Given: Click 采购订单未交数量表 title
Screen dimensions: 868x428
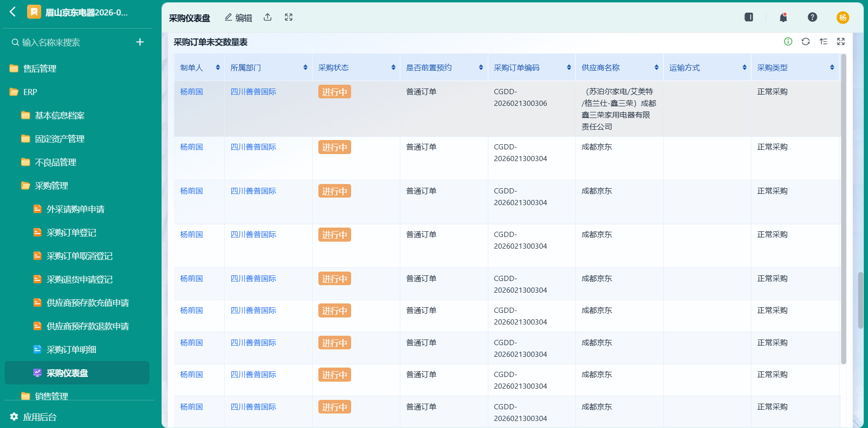Looking at the screenshot, I should [x=211, y=42].
